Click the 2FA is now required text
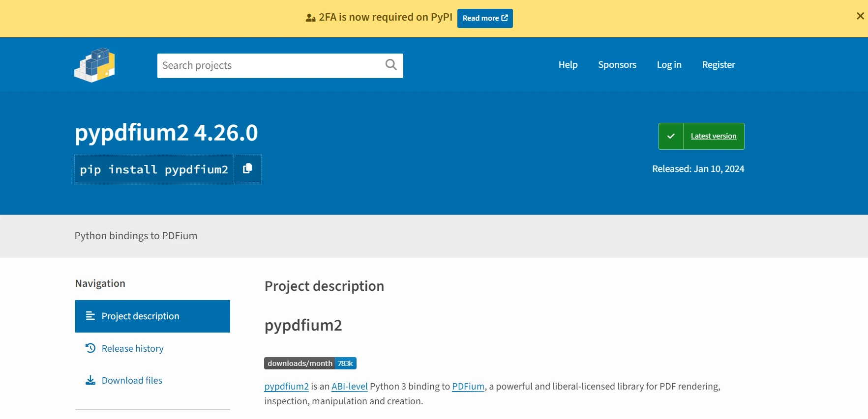This screenshot has height=419, width=868. pyautogui.click(x=386, y=17)
